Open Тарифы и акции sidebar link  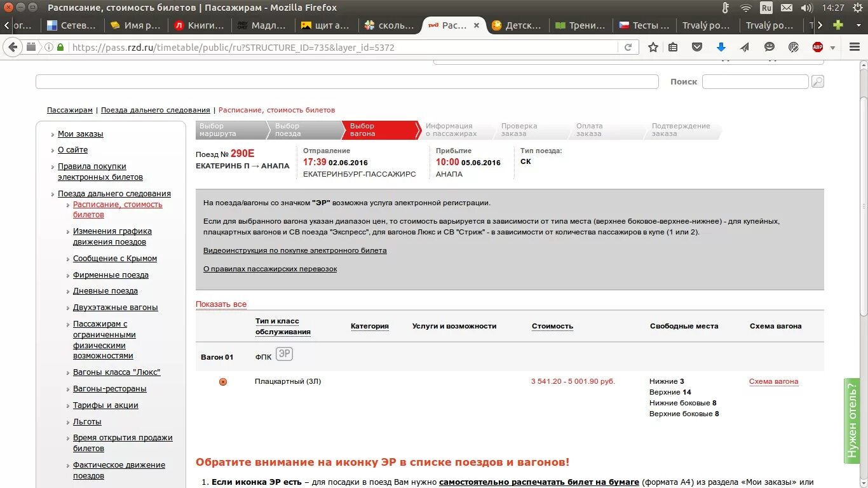[105, 405]
